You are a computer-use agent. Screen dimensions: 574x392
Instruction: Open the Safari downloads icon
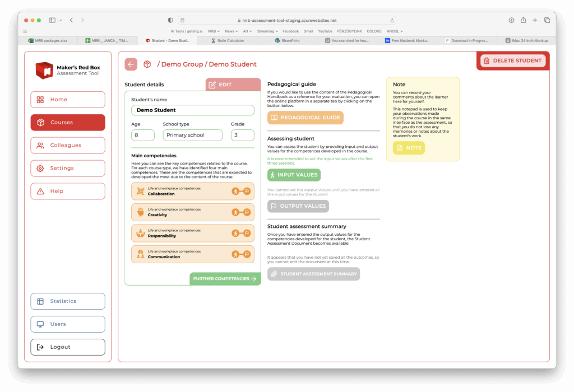coord(511,20)
